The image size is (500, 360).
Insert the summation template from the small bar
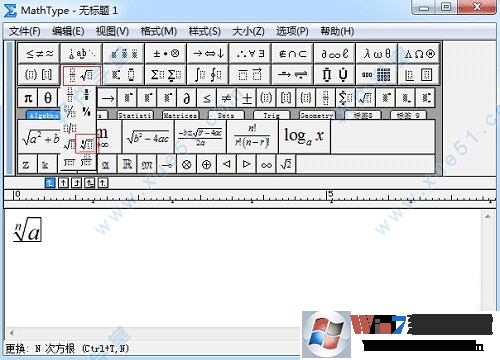click(x=345, y=98)
